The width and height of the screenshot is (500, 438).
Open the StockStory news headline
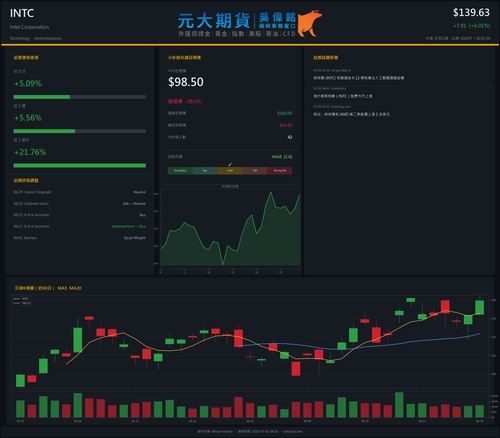[x=343, y=96]
